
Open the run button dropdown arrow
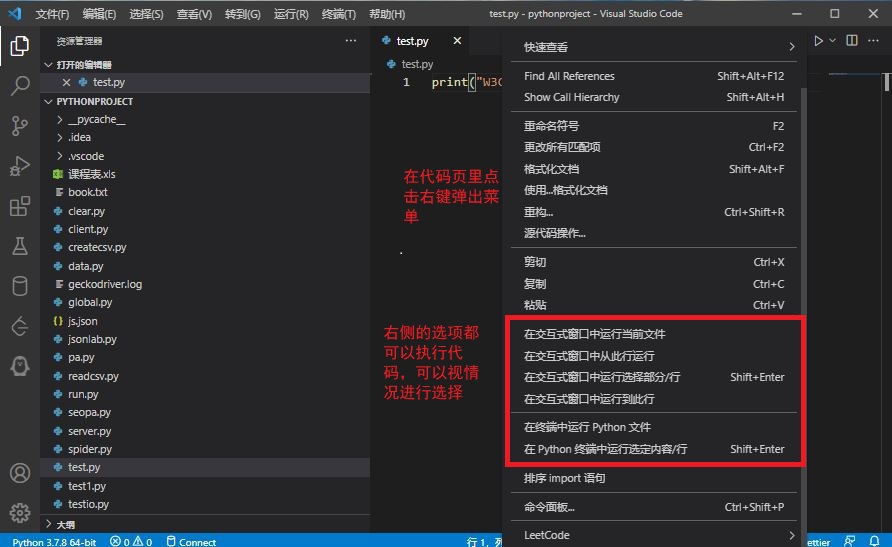pos(832,41)
